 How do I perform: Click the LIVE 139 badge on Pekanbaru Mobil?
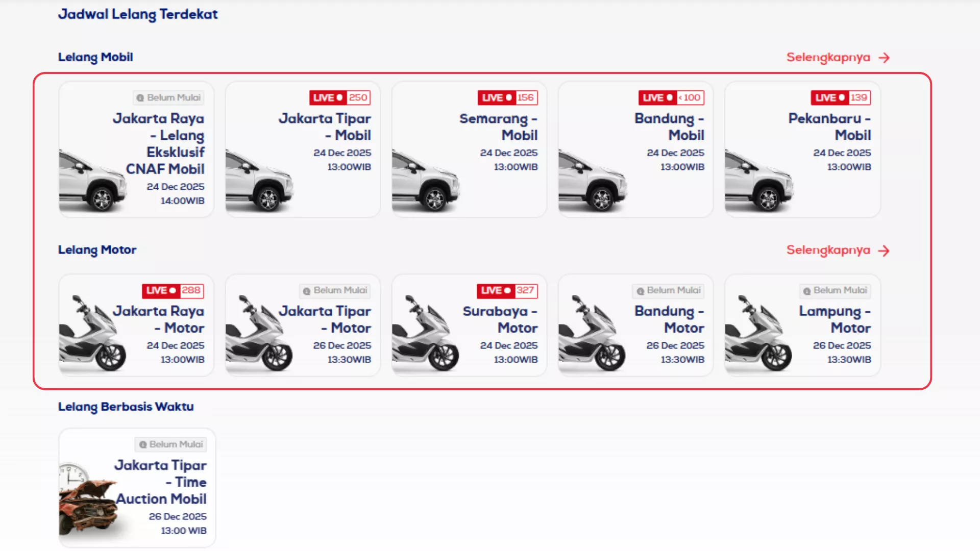(x=841, y=97)
